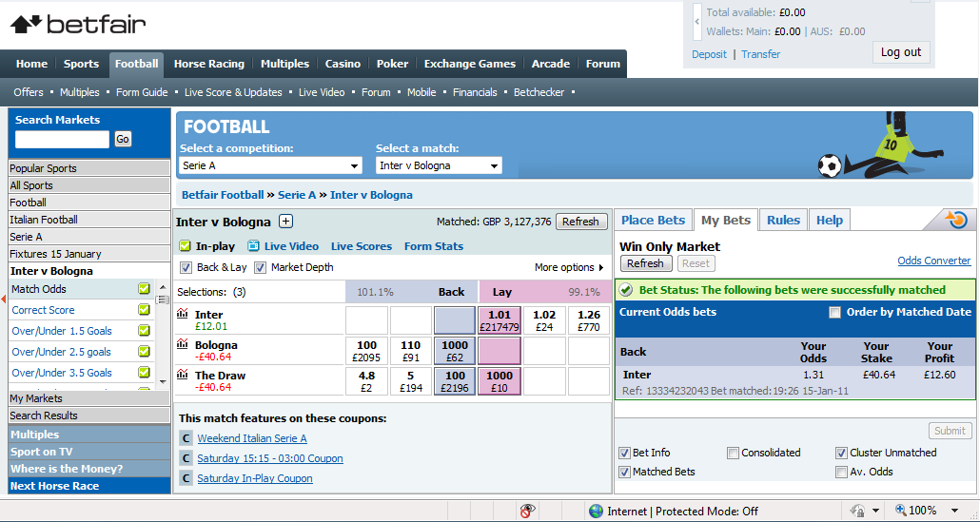Screen dimensions: 980x522
Task: Switch to Rules tab
Action: (x=783, y=220)
